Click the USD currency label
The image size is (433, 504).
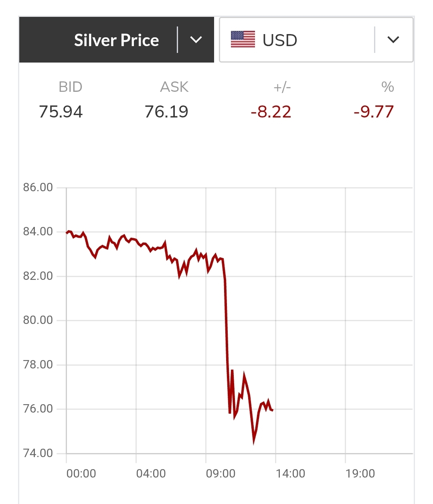point(280,40)
